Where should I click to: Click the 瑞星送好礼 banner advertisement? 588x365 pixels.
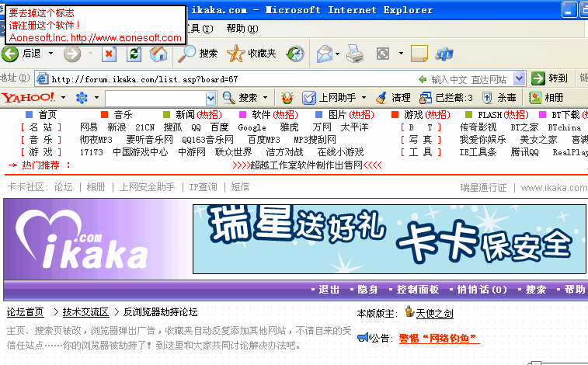[x=389, y=239]
